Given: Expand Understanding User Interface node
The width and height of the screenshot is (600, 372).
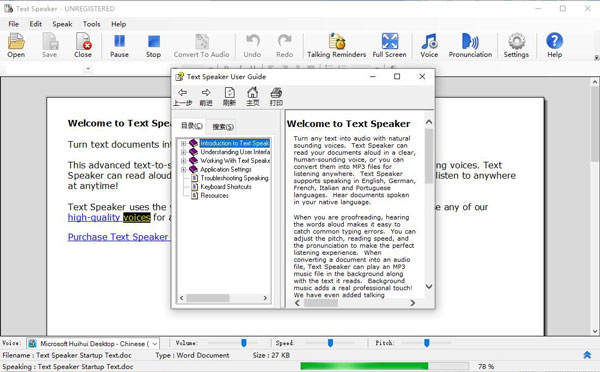Looking at the screenshot, I should click(183, 152).
